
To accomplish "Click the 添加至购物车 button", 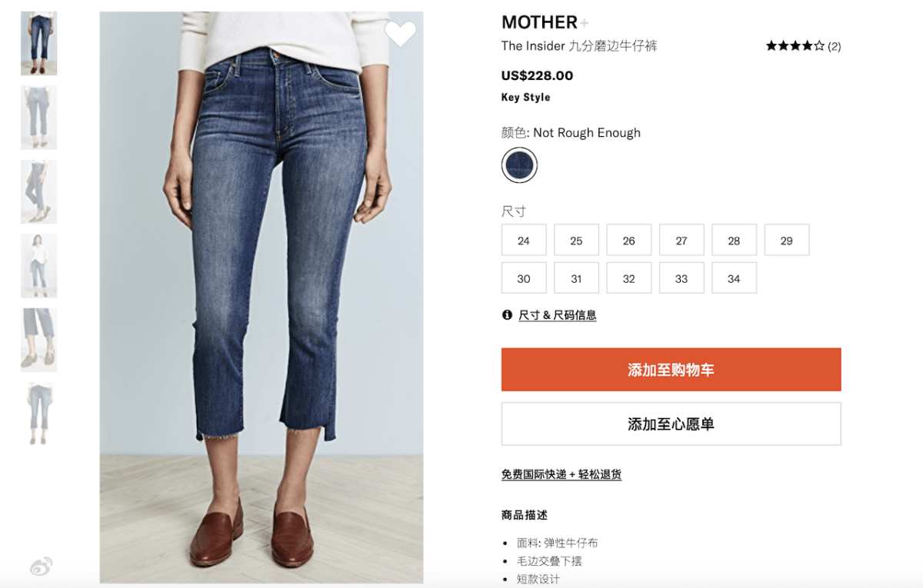I will 671,370.
